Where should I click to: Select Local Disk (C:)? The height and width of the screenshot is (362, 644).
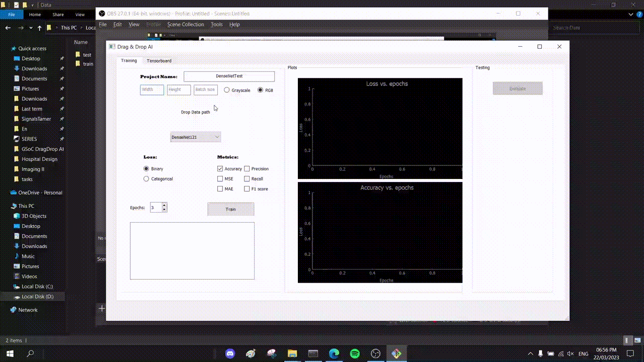click(x=37, y=287)
